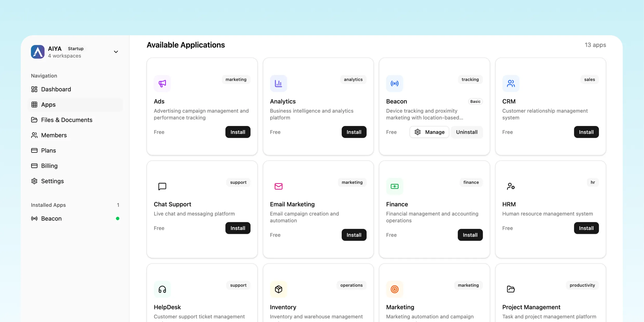Image resolution: width=644 pixels, height=322 pixels.
Task: Click the Inventory box icon
Action: pyautogui.click(x=278, y=289)
